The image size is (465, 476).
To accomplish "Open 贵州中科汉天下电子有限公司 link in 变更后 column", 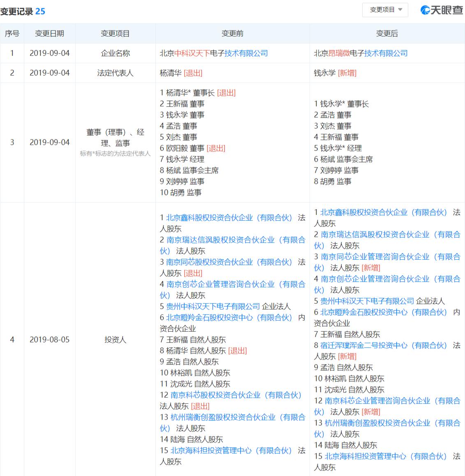I will pyautogui.click(x=367, y=301).
